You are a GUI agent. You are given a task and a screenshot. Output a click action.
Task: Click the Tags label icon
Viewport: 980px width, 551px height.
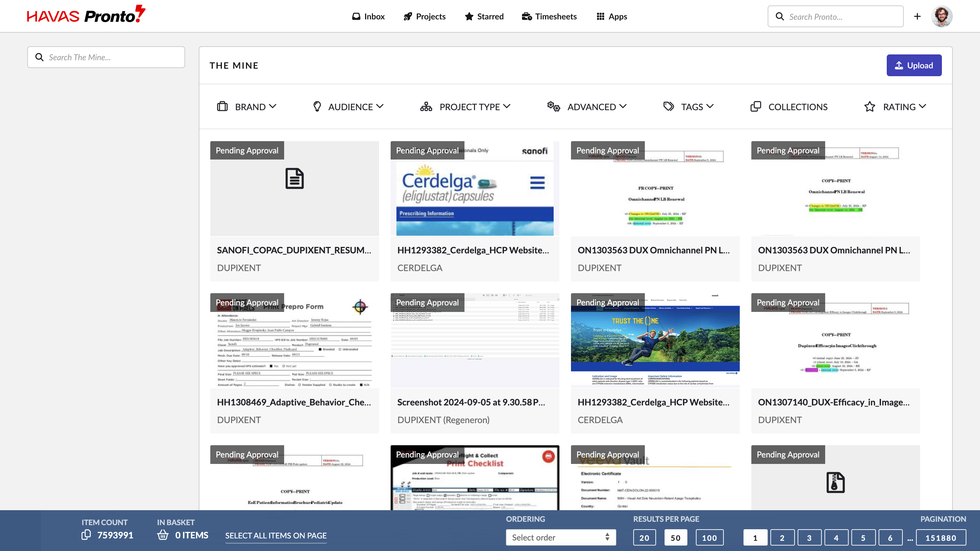[x=668, y=106]
